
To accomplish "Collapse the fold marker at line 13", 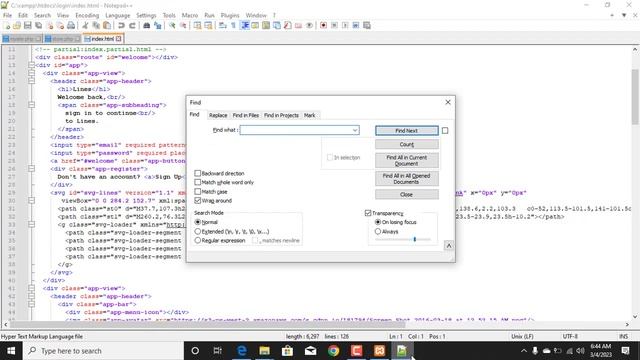I will 31,65.
